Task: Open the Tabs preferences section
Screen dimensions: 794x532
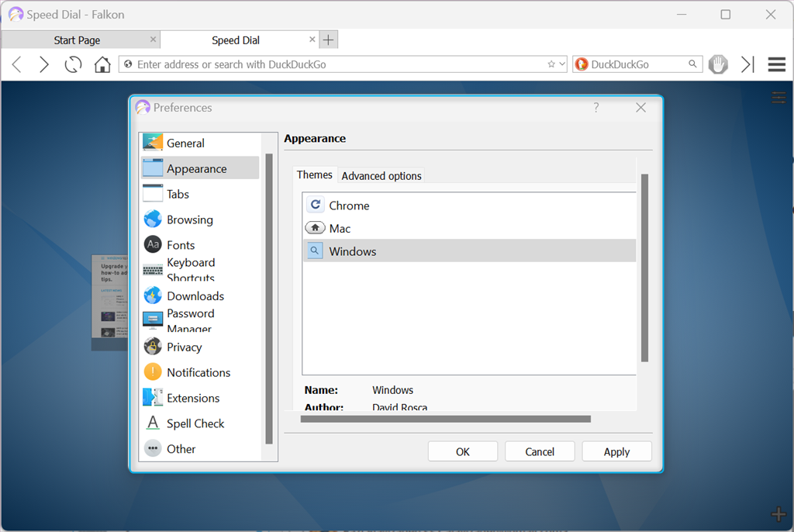Action: [200, 194]
